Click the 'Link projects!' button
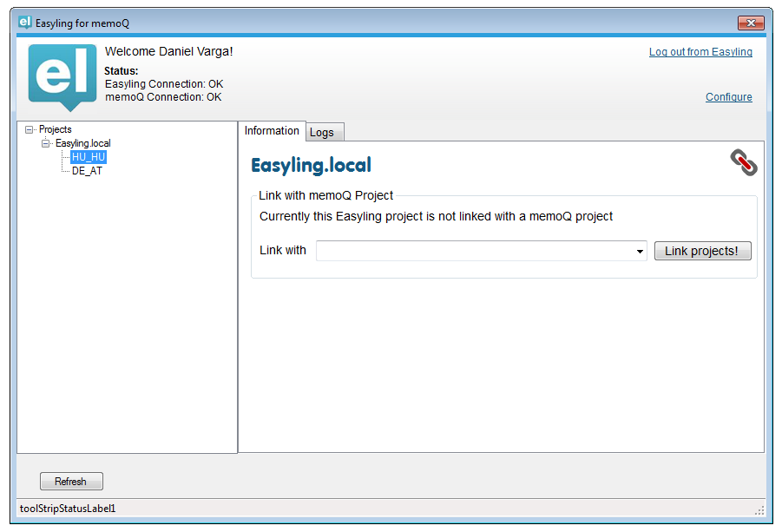The height and width of the screenshot is (532, 782). point(702,251)
